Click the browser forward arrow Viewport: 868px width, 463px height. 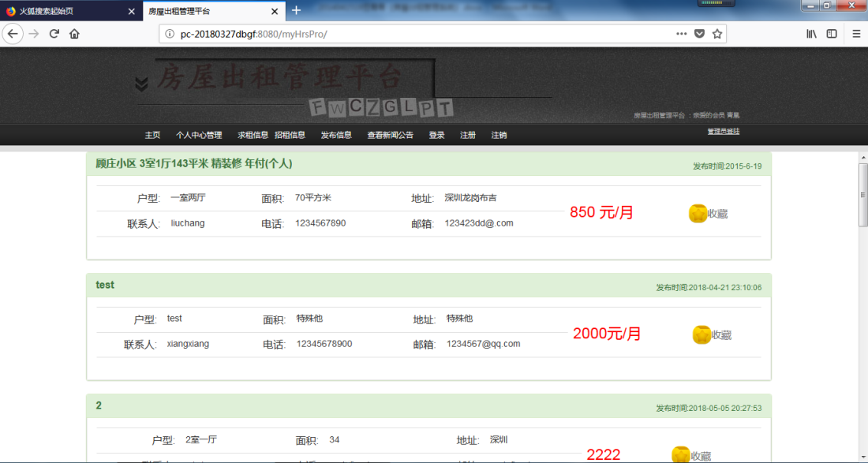coord(34,34)
